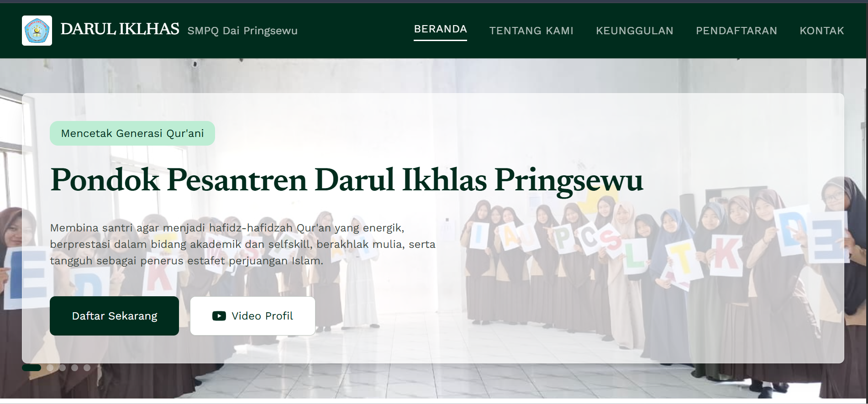Click the DARUL IKLHAS site title
Image resolution: width=868 pixels, height=404 pixels.
tap(120, 29)
